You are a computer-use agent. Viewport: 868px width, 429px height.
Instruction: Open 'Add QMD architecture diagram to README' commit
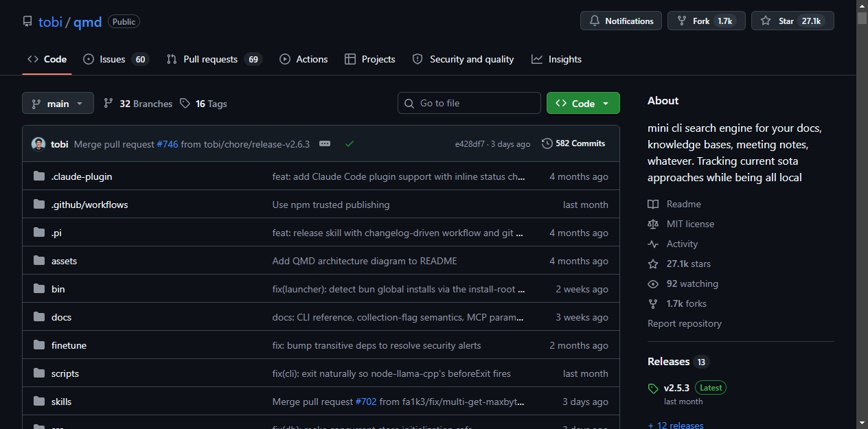pos(365,261)
